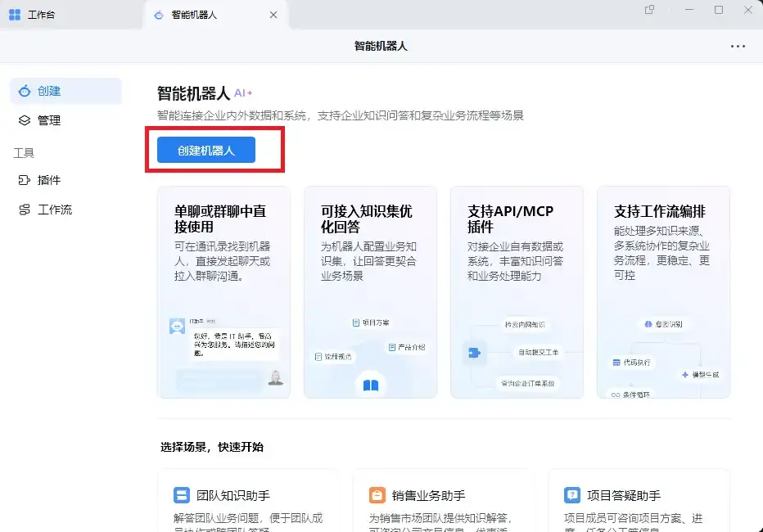Click the 团队知识助手 blue icon
This screenshot has height=532, width=763.
(x=182, y=495)
